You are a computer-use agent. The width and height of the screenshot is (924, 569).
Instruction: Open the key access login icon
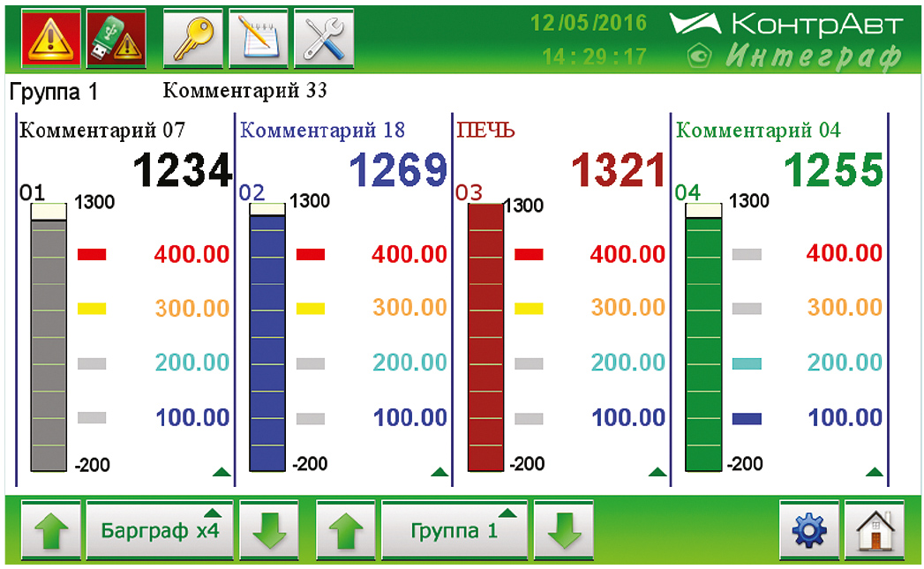point(193,40)
